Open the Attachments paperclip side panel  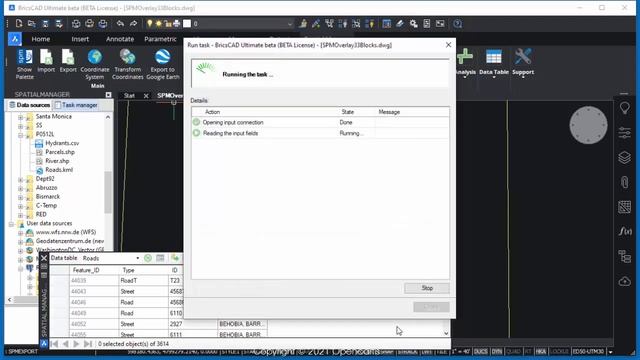624,182
